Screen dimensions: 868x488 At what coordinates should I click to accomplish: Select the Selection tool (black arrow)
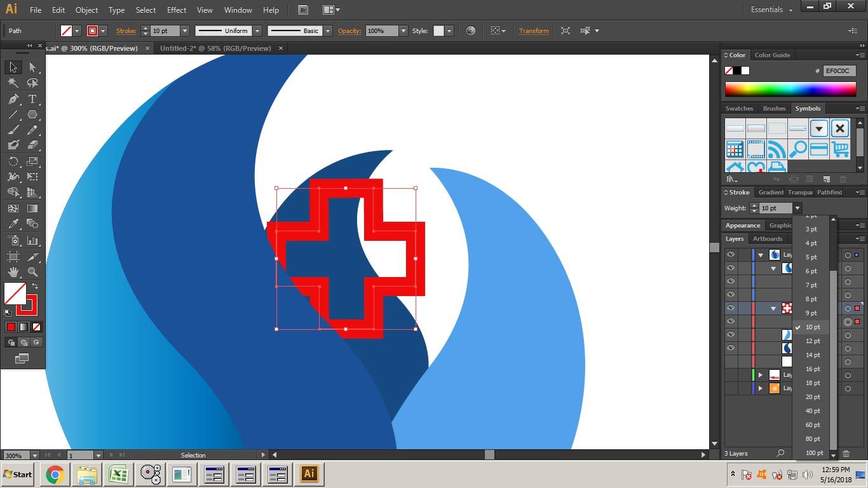click(x=13, y=67)
